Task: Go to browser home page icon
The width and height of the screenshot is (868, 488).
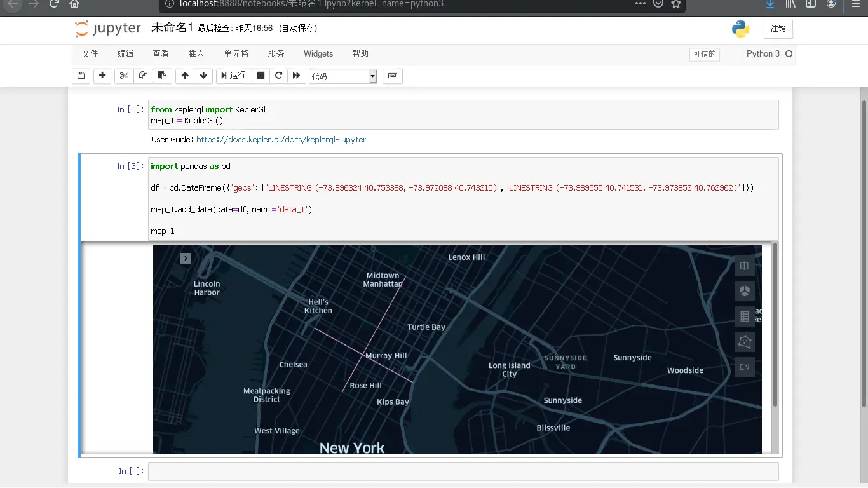Action: (x=74, y=4)
